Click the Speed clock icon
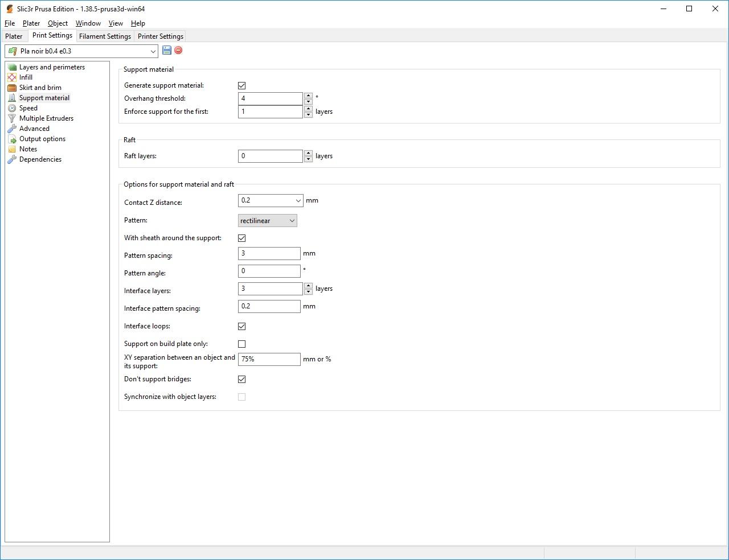729x560 pixels. tap(12, 108)
